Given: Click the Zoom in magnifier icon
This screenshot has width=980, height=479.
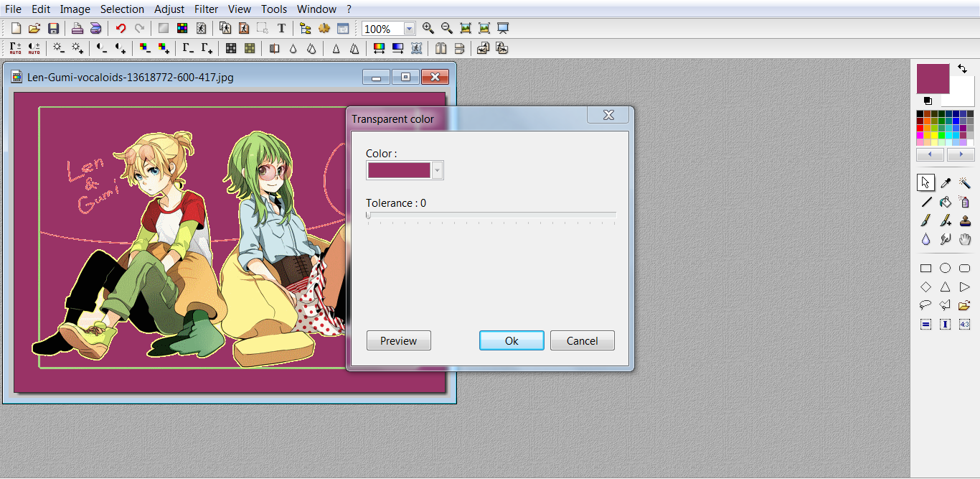Looking at the screenshot, I should (x=428, y=28).
